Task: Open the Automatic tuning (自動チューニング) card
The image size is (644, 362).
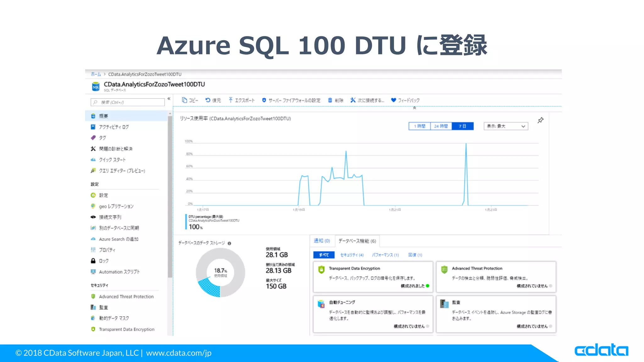Action: pos(373,314)
